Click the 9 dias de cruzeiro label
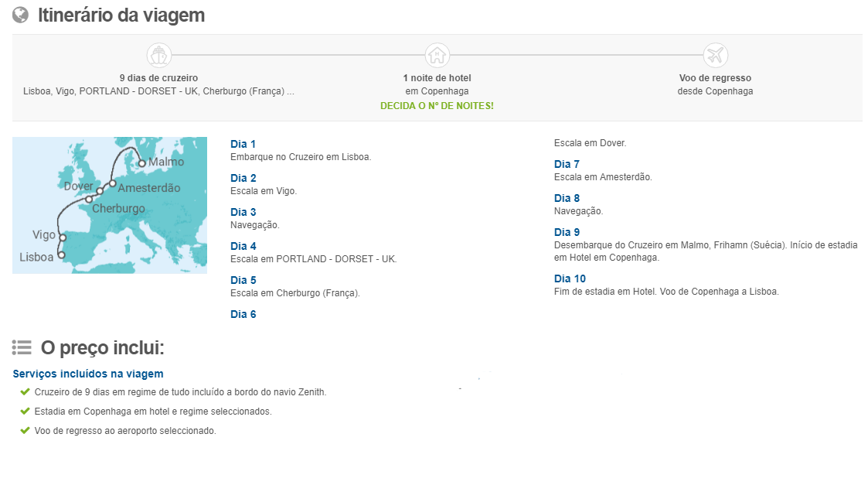 159,78
